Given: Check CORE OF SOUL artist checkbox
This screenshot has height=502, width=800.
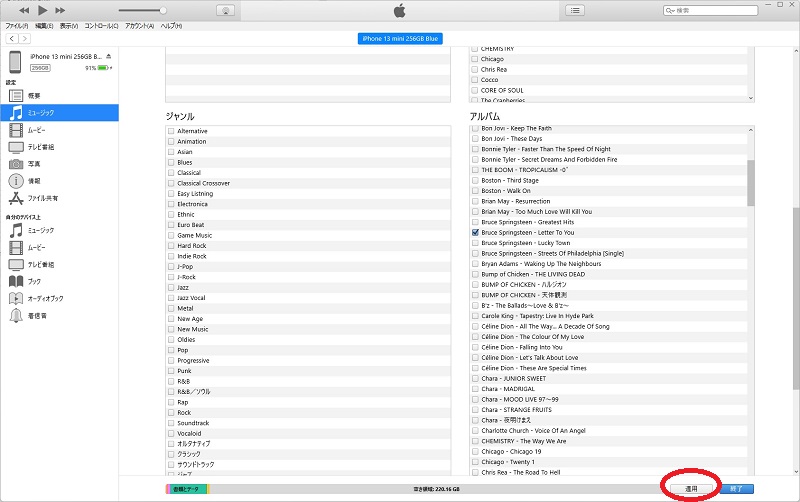Looking at the screenshot, I should [x=474, y=90].
